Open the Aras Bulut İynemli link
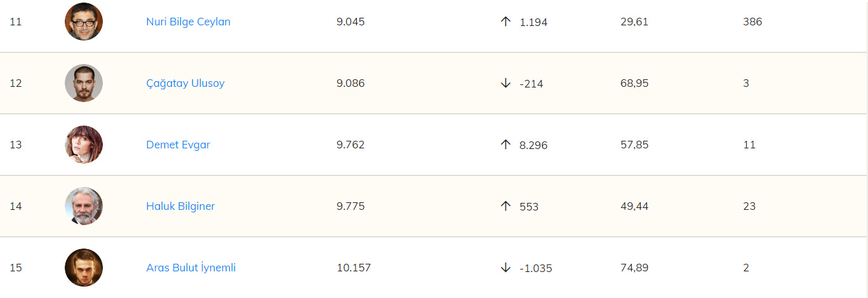The image size is (868, 298). pyautogui.click(x=190, y=268)
